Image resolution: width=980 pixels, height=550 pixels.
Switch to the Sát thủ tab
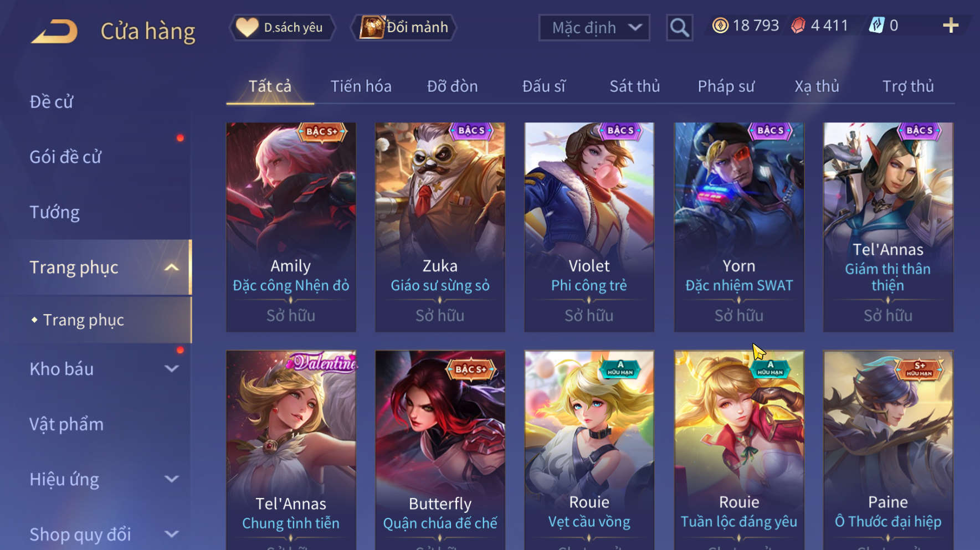(x=635, y=86)
